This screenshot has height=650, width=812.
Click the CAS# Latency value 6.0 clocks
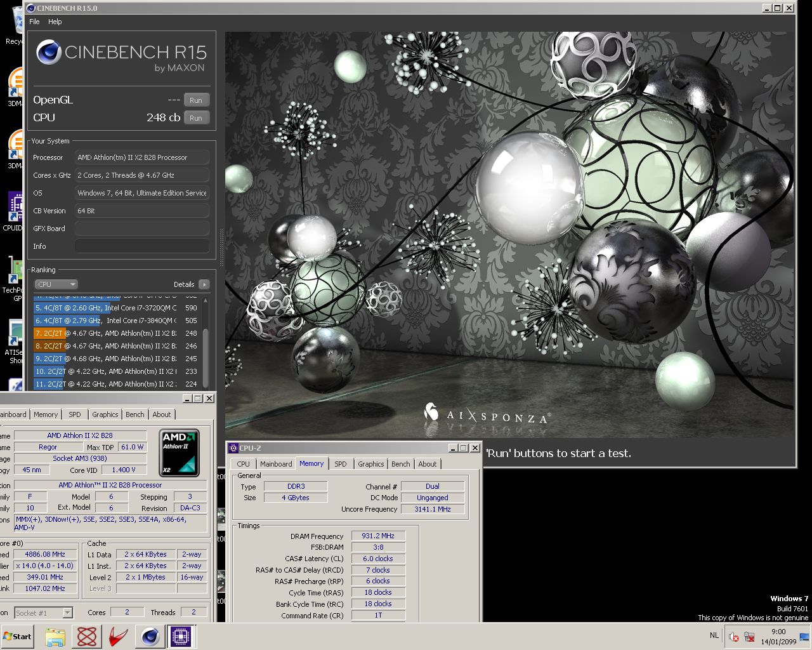click(x=378, y=559)
